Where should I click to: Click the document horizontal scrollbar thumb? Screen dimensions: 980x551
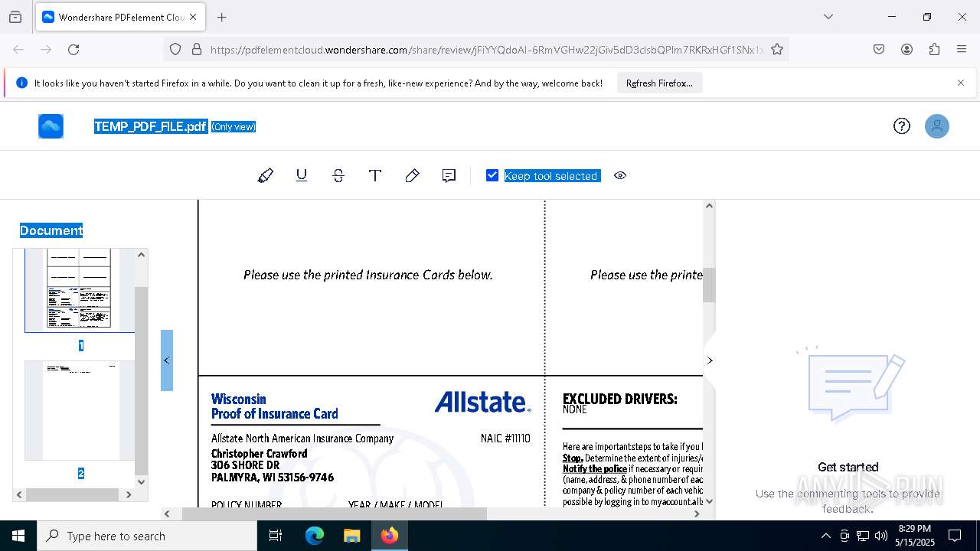pyautogui.click(x=334, y=514)
